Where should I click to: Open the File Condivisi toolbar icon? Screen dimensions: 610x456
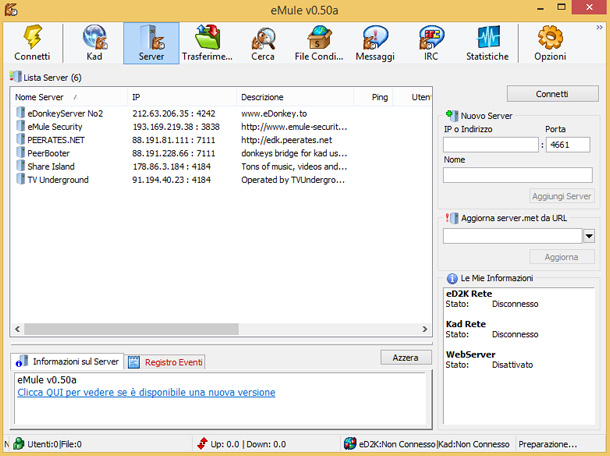(319, 43)
